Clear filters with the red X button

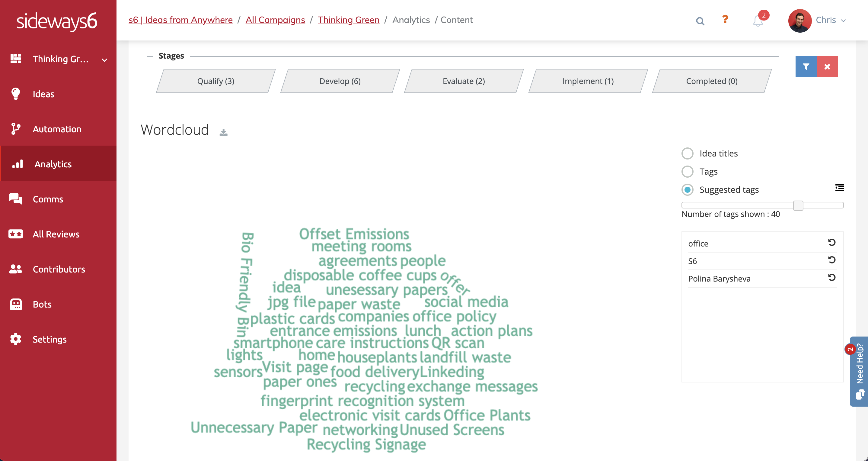[827, 66]
